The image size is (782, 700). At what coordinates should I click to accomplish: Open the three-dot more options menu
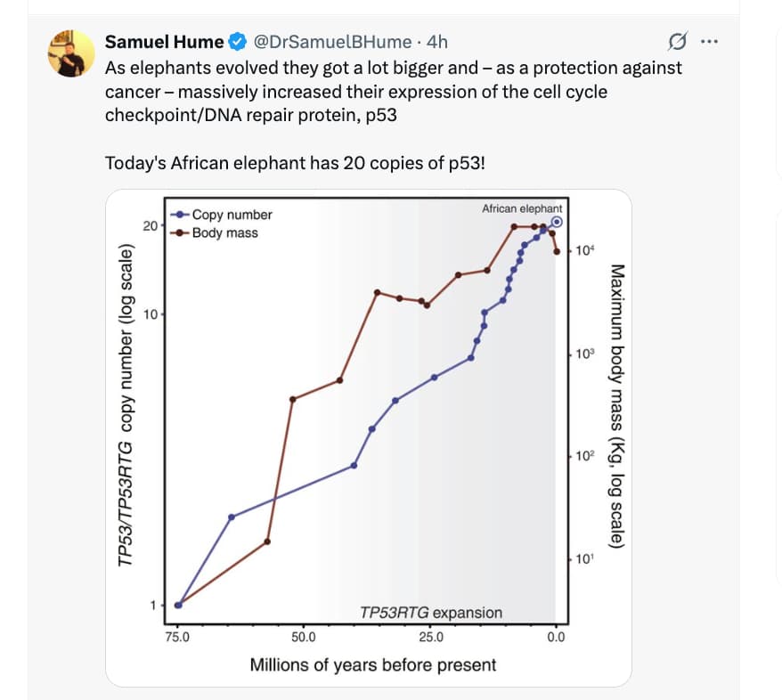[709, 42]
